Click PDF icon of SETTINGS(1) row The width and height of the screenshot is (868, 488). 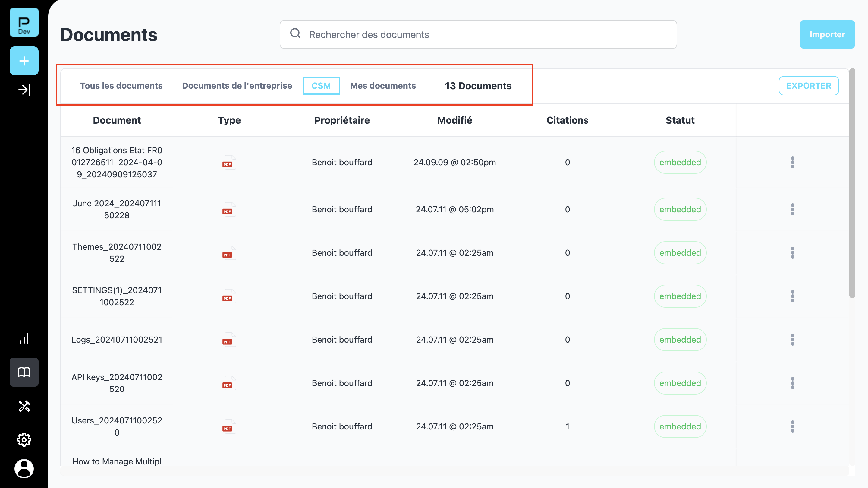click(229, 296)
